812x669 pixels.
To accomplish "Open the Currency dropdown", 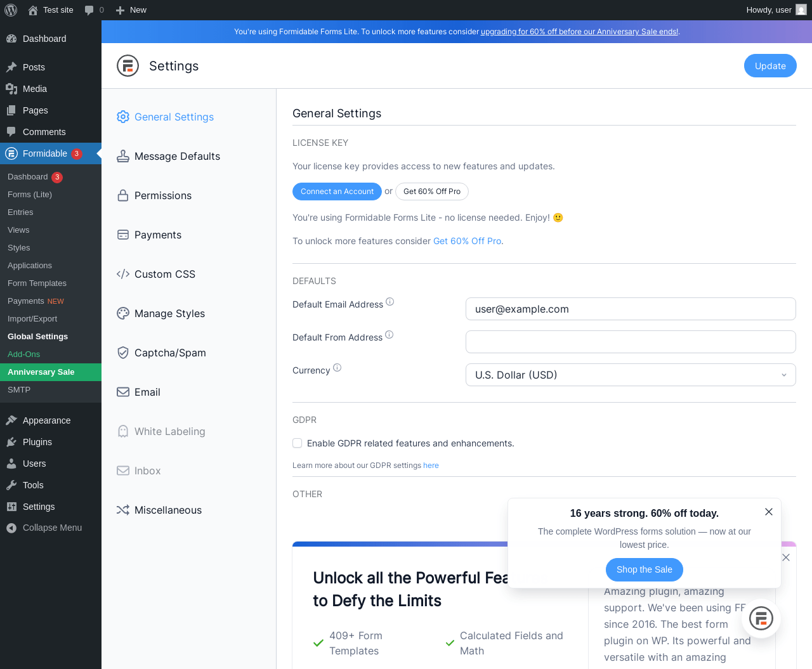I will (631, 375).
